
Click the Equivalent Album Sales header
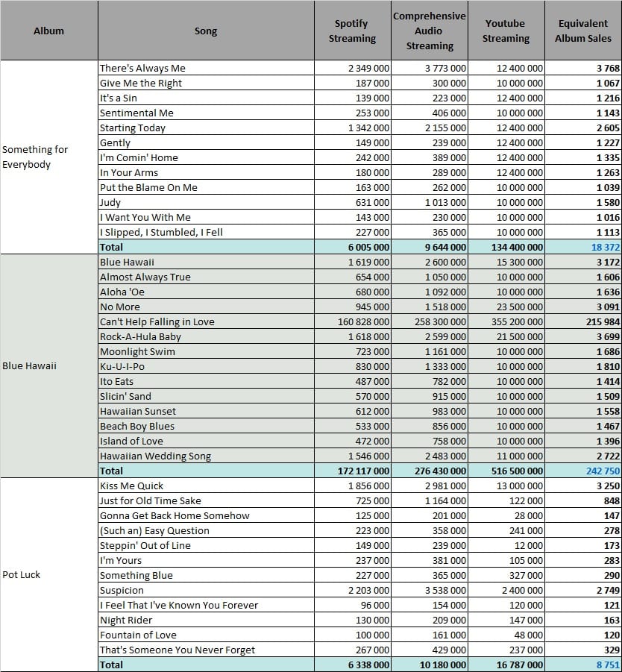583,31
